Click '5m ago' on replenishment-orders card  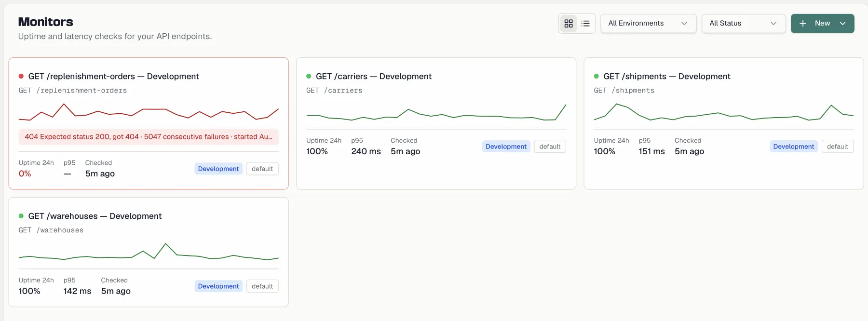pyautogui.click(x=100, y=174)
